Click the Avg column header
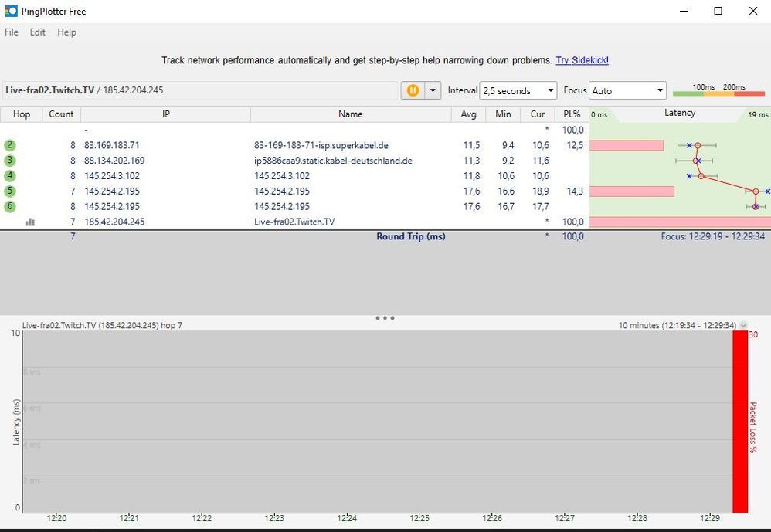Image resolution: width=771 pixels, height=532 pixels. (469, 114)
